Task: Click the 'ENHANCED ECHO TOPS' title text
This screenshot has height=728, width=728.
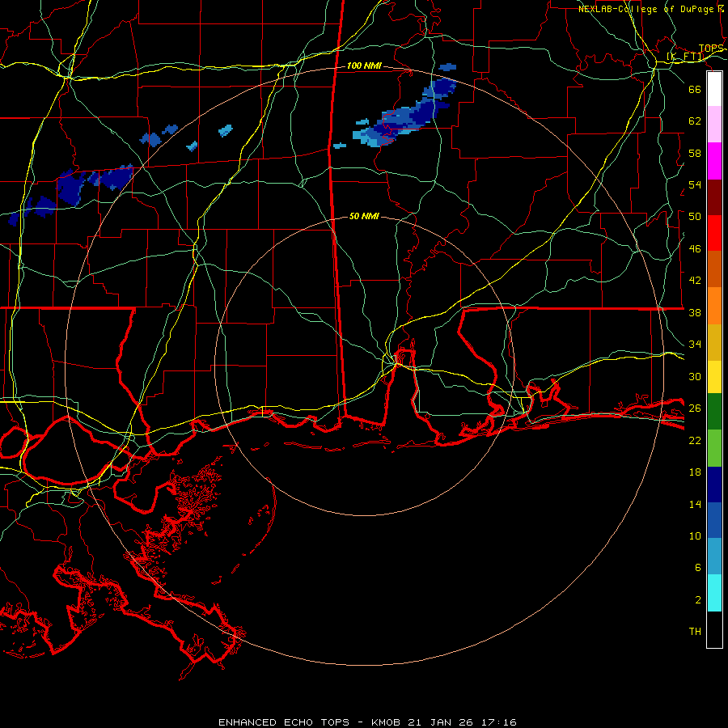Action: point(284,722)
